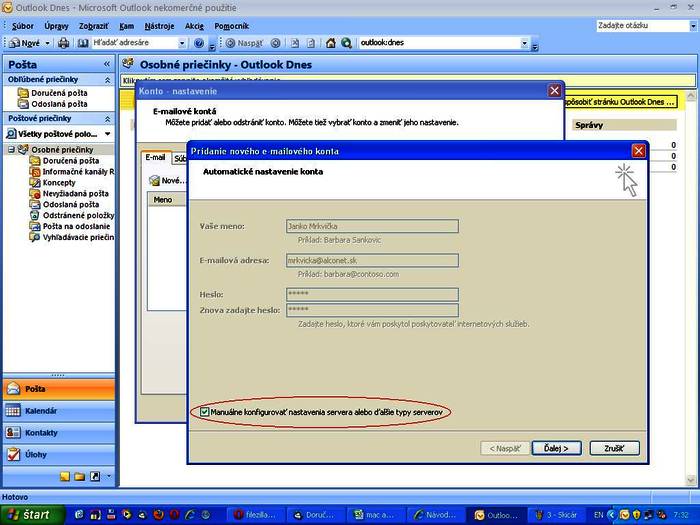Viewport: 700px width, 525px height.
Task: Switch to Pošta in navigation pane
Action: click(x=59, y=389)
